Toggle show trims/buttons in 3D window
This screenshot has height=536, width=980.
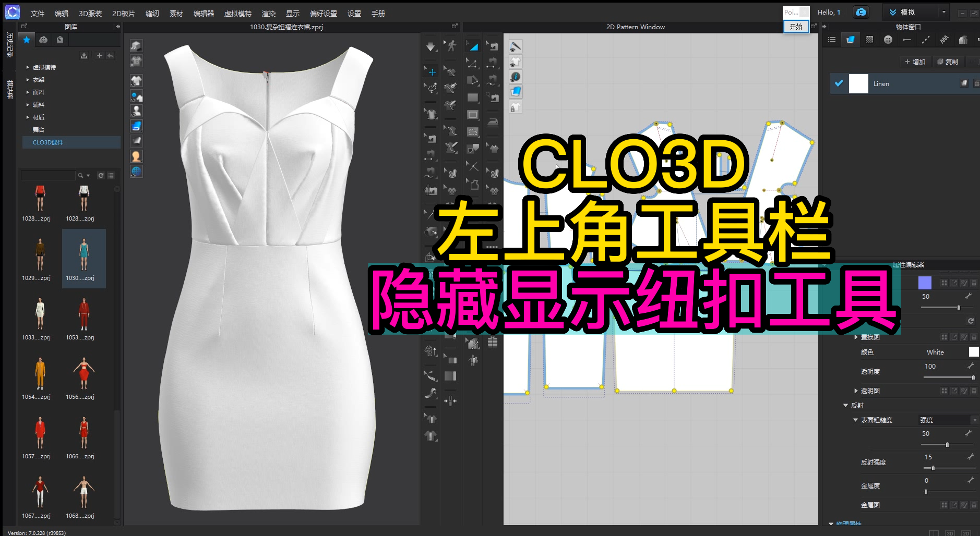[136, 96]
